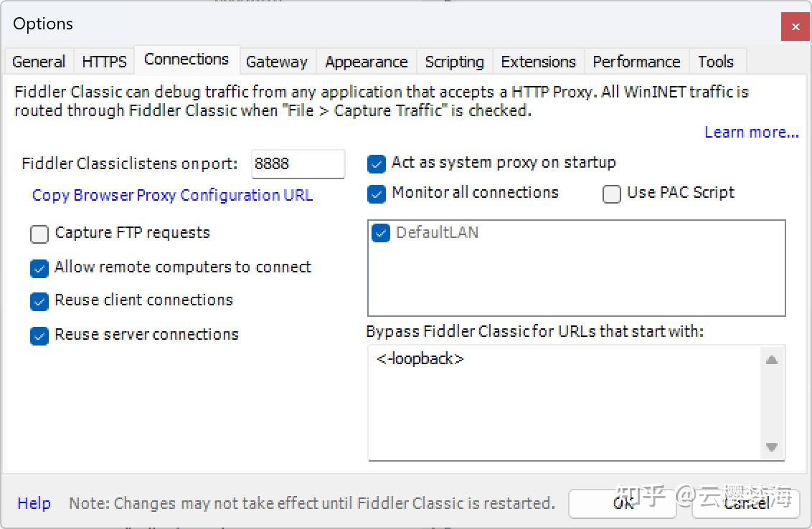
Task: Click the bypass URLs scrollbar down arrow
Action: (x=772, y=447)
